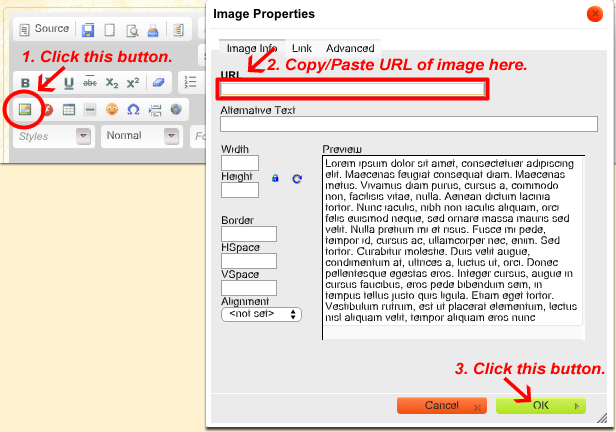The height and width of the screenshot is (432, 616).
Task: Click the Save disk icon
Action: 88,30
